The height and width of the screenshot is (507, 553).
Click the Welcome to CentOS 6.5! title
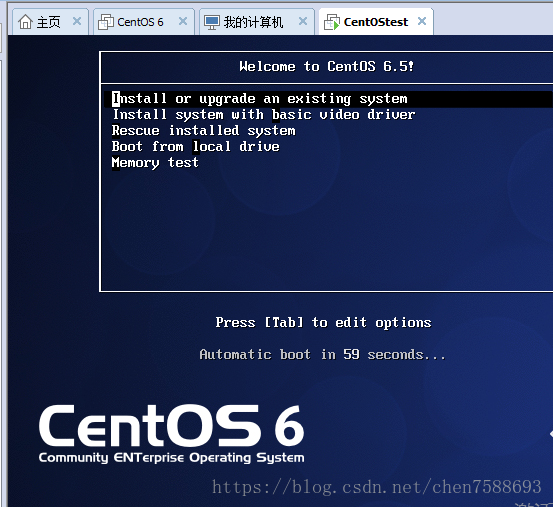[x=327, y=66]
